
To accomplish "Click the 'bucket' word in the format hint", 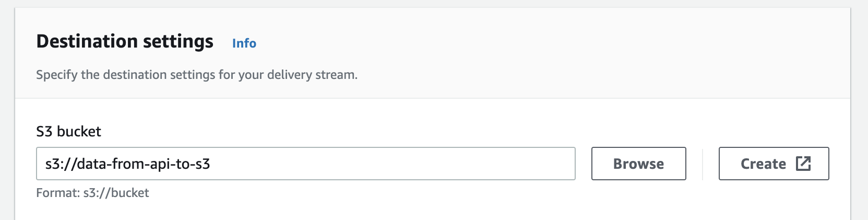I will [130, 193].
